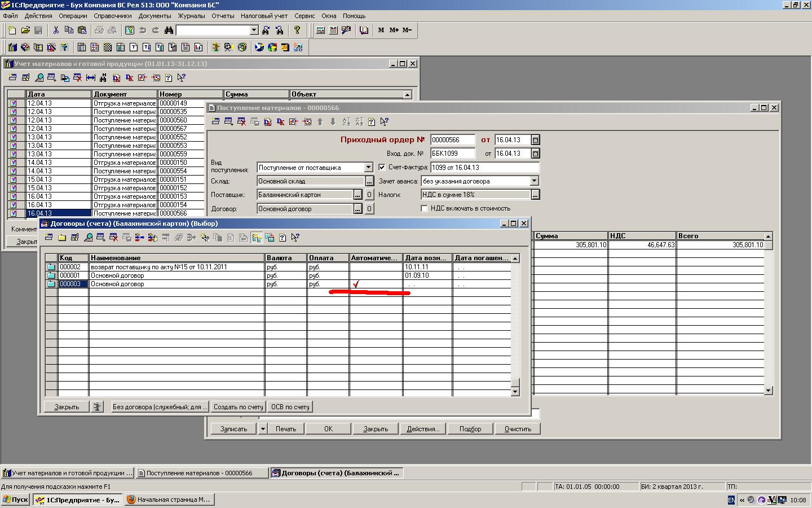Click the open file folder icon
The image size is (812, 508).
25,30
